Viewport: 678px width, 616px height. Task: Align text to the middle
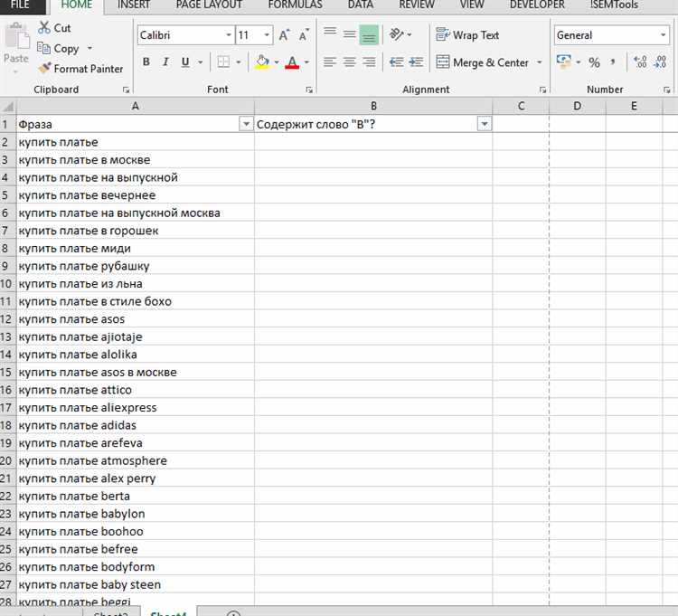pyautogui.click(x=349, y=35)
